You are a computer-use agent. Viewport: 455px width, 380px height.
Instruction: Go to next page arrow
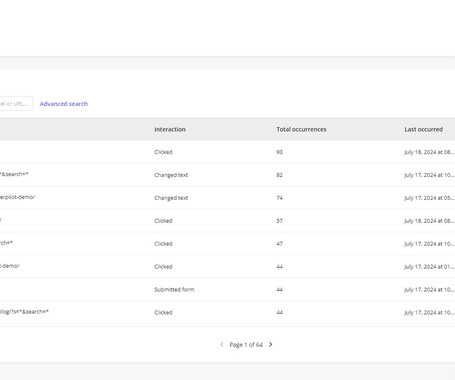270,344
